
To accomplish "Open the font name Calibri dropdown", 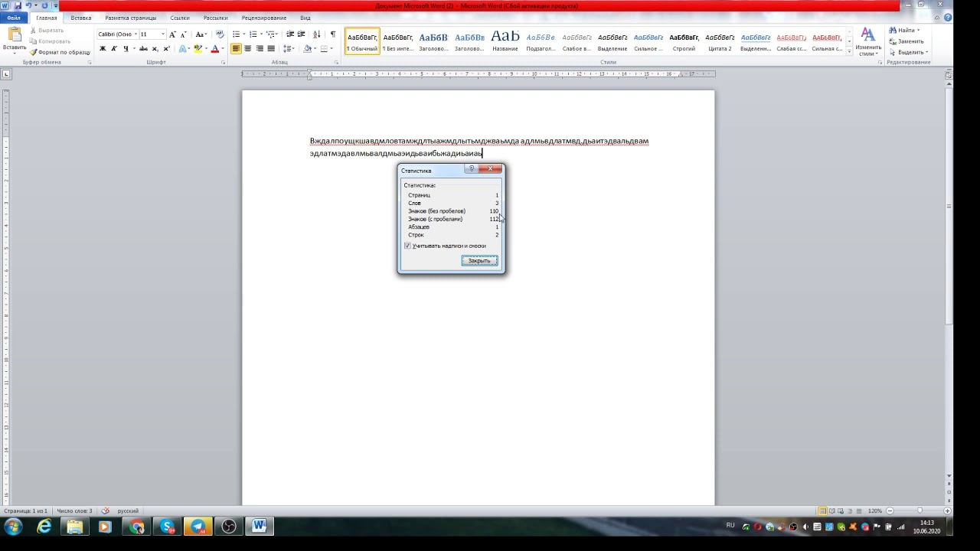I will click(136, 34).
